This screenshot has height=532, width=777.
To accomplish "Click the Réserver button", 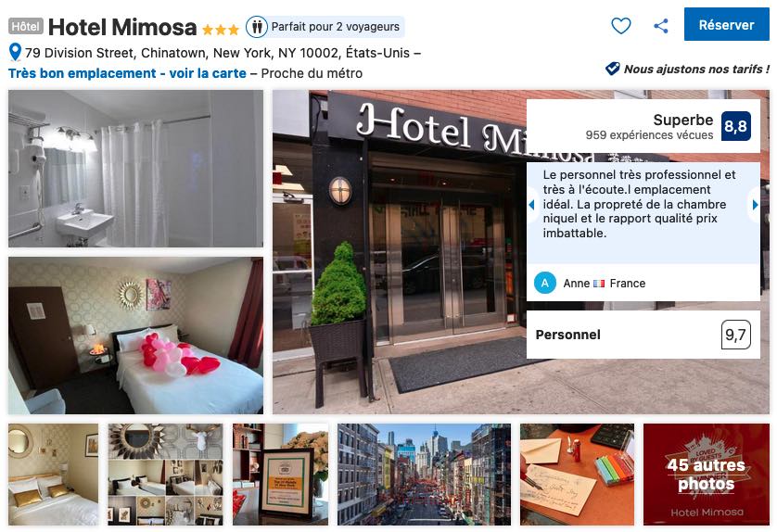I will pyautogui.click(x=726, y=24).
